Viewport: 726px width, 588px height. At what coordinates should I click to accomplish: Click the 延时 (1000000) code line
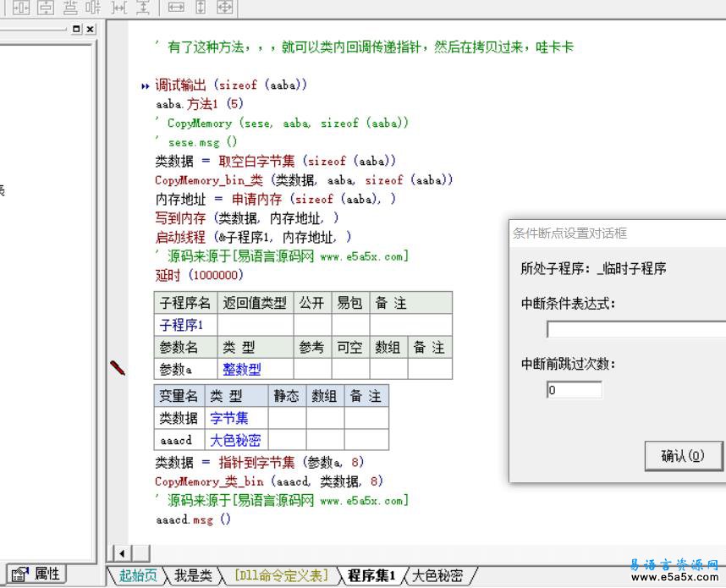[x=199, y=275]
